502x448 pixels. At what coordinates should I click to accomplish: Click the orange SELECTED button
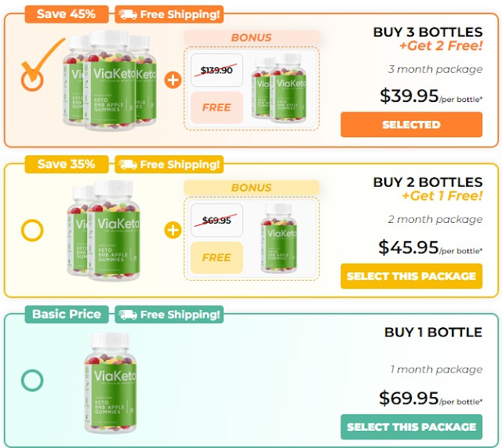tap(411, 125)
